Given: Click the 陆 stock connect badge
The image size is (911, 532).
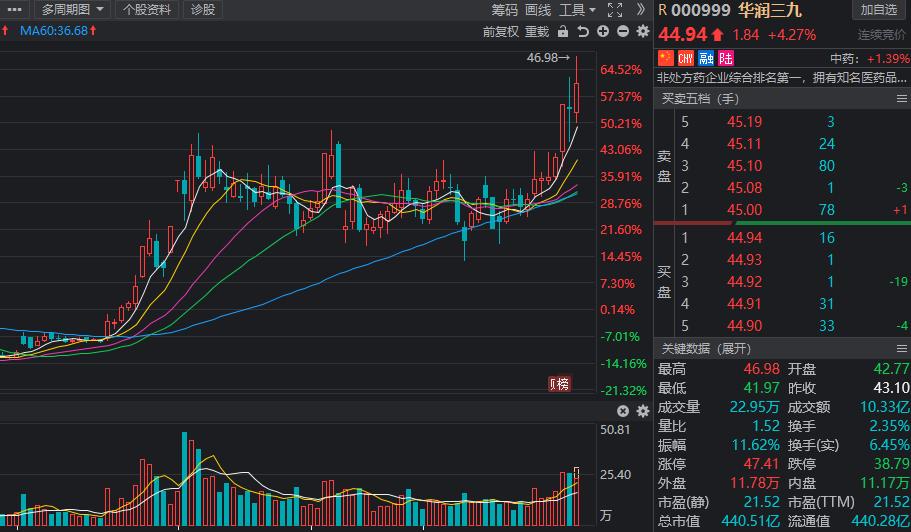Looking at the screenshot, I should [x=726, y=57].
